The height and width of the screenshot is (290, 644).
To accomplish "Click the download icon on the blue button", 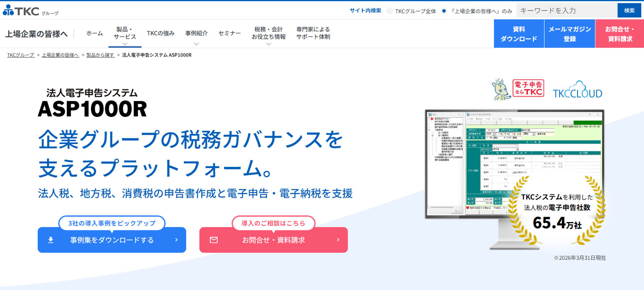I will coord(51,240).
